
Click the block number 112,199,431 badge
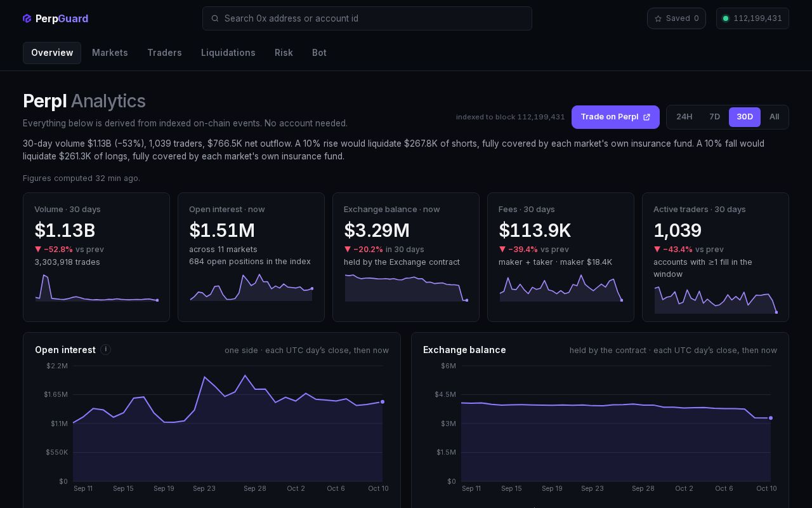752,18
